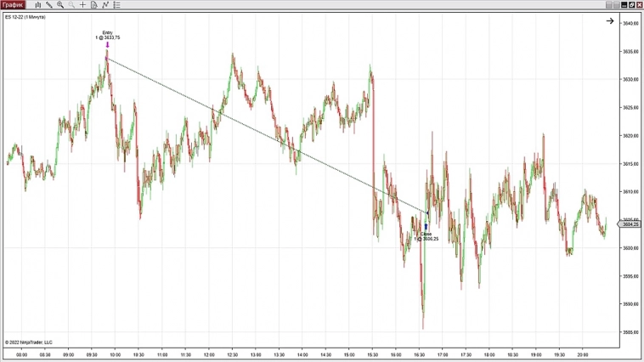Click the ES 12-22 (1 Минута) series label
The height and width of the screenshot is (362, 644).
25,17
